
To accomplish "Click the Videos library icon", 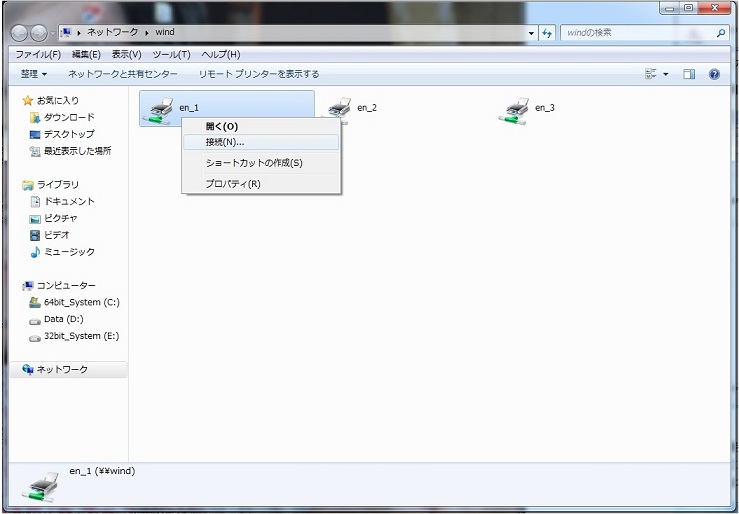I will pos(35,235).
